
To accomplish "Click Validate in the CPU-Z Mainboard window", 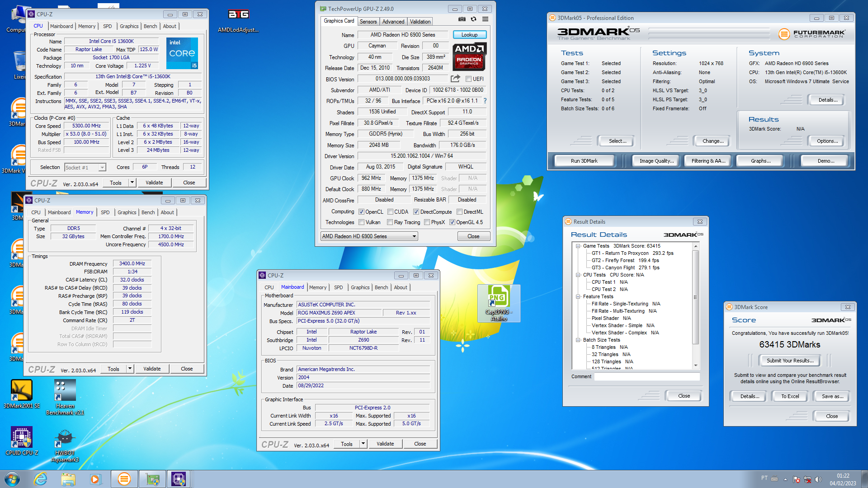I will tap(385, 444).
